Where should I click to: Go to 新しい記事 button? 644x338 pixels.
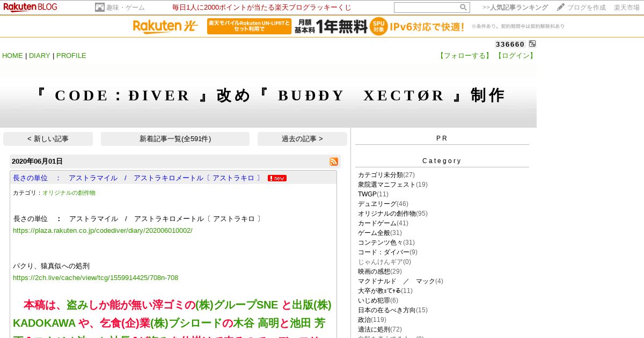point(48,139)
